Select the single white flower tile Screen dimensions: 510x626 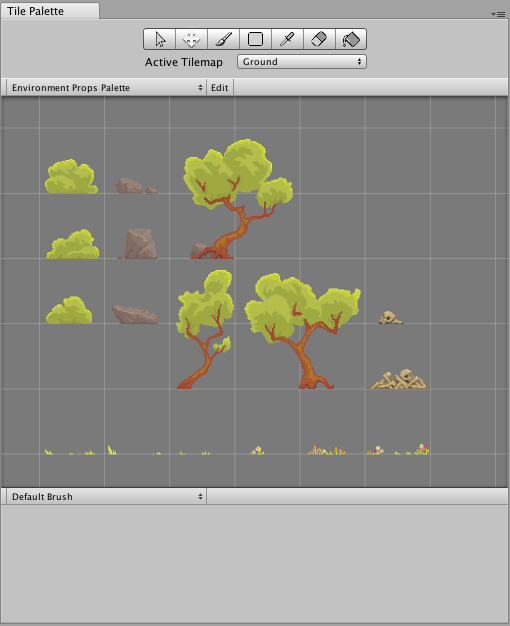coord(258,450)
